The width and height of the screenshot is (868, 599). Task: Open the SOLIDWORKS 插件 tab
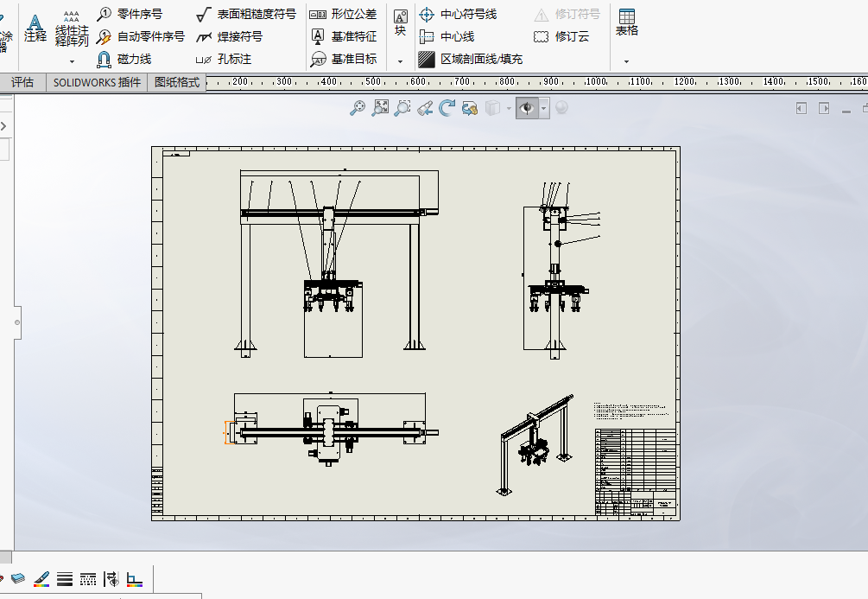97,83
